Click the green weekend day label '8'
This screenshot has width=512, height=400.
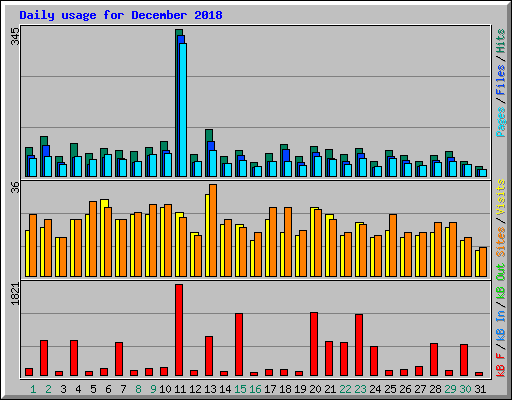[138, 389]
